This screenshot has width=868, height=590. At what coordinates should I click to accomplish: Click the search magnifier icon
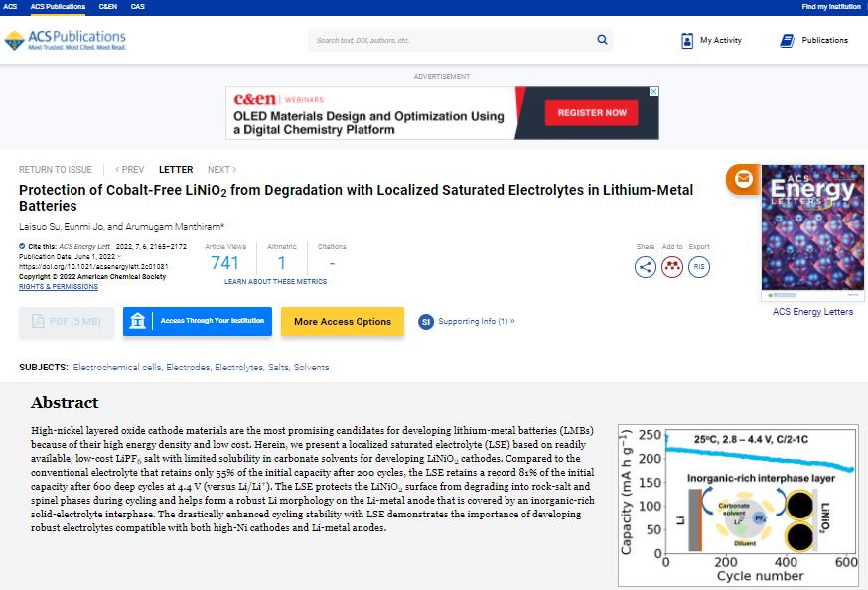(x=602, y=40)
